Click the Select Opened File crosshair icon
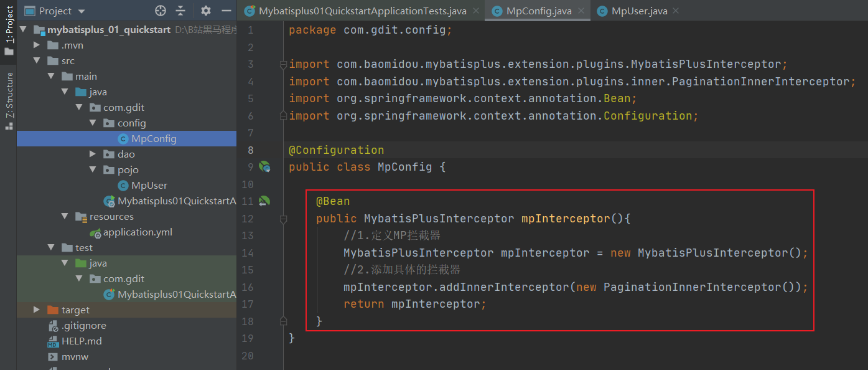 click(x=161, y=11)
